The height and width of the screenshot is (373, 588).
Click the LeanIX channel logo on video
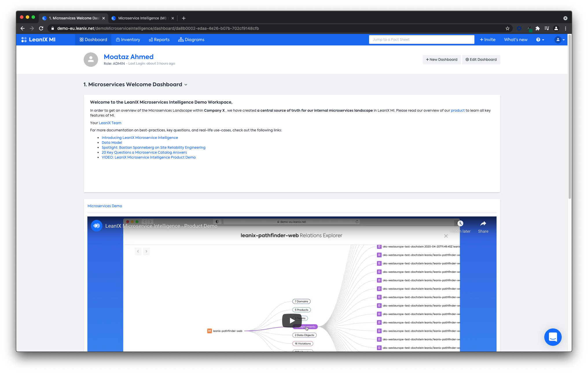pos(97,226)
